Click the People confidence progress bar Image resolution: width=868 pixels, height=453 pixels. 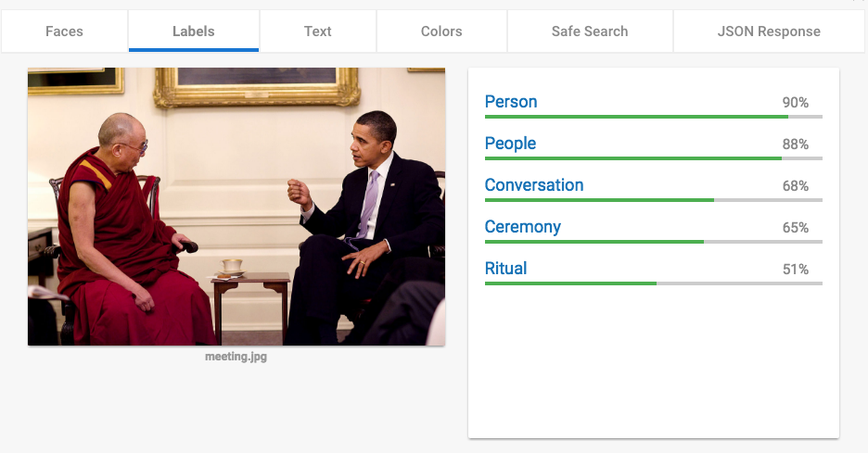click(x=654, y=158)
